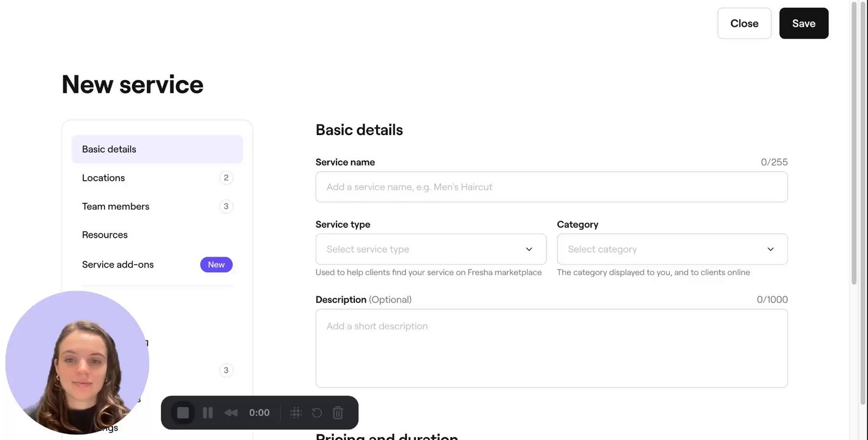Open the Locations section
Screen dimensions: 868x440
(157, 178)
